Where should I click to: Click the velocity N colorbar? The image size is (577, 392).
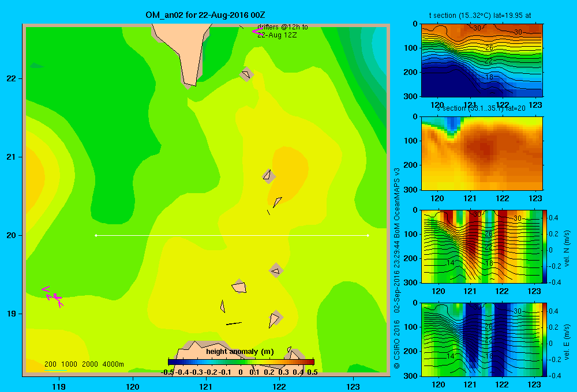[x=545, y=246]
